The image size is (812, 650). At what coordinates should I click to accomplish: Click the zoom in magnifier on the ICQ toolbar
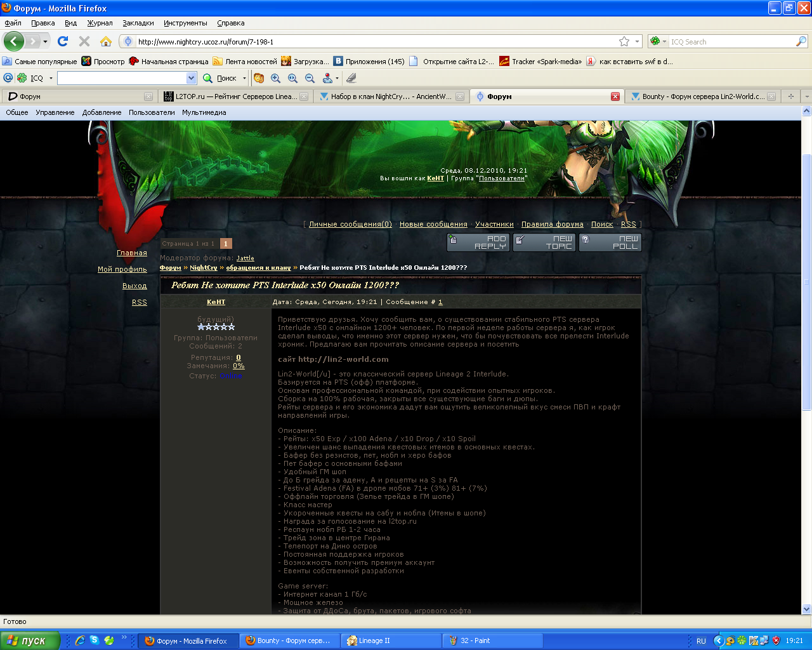[275, 78]
